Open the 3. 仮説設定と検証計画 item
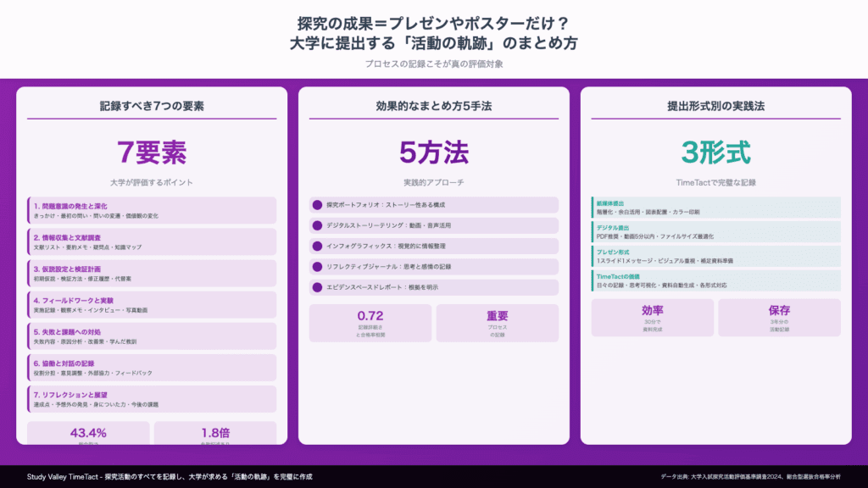 pyautogui.click(x=152, y=273)
